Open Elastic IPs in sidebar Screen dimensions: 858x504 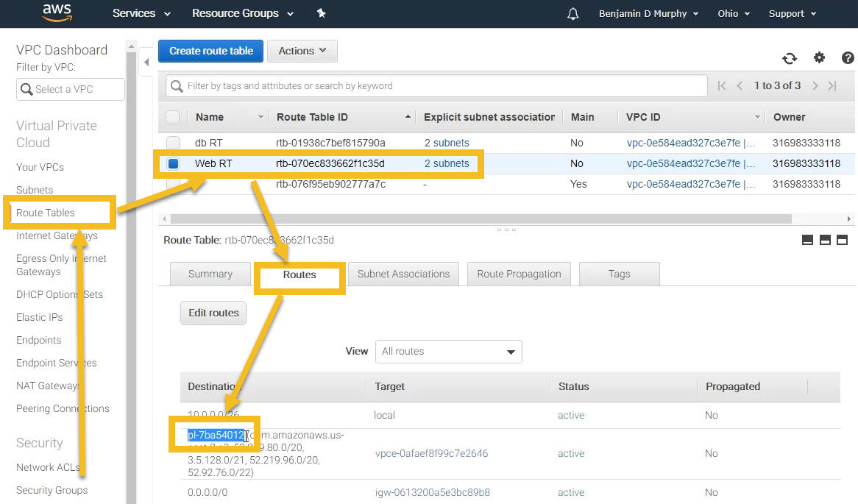40,317
